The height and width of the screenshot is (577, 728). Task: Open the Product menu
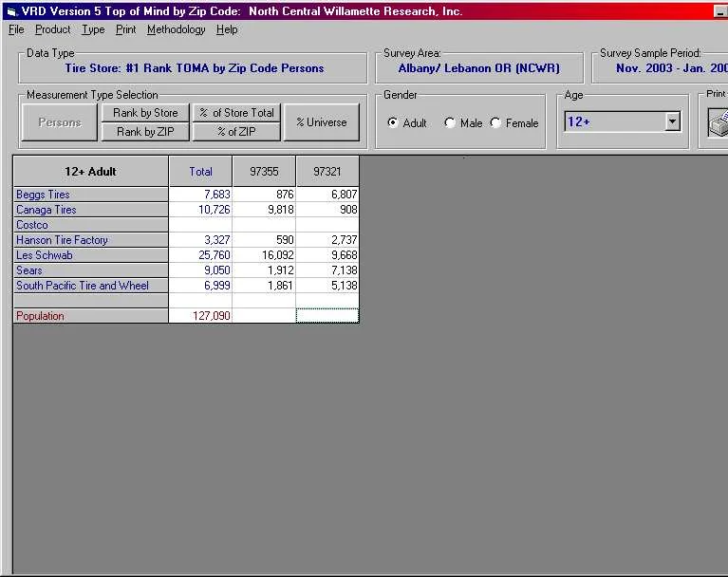pyautogui.click(x=53, y=29)
